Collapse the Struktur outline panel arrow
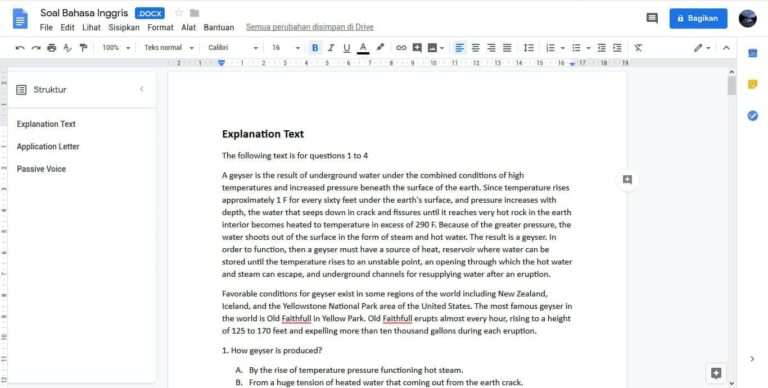The image size is (768, 388). pyautogui.click(x=142, y=89)
